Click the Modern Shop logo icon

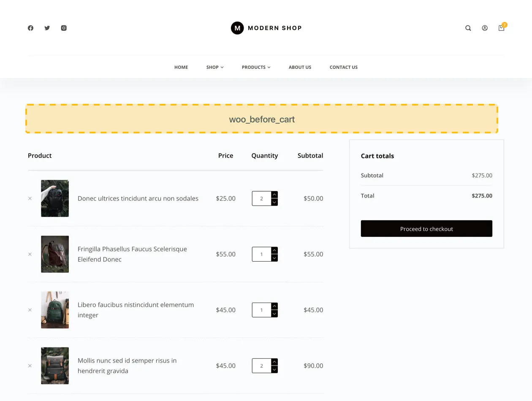237,28
